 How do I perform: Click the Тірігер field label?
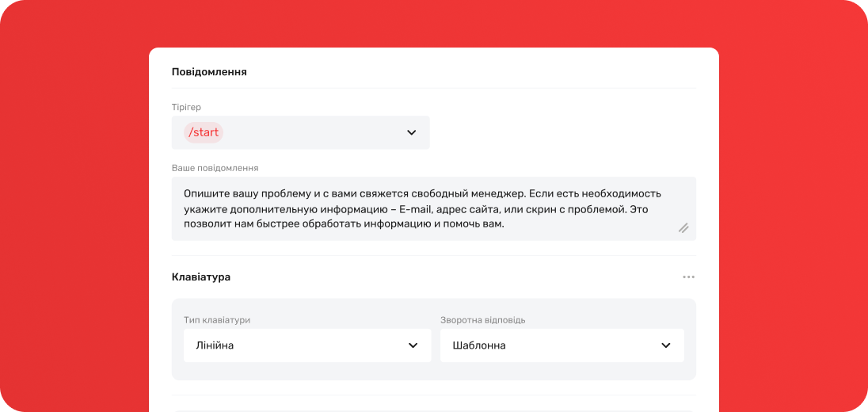[186, 107]
